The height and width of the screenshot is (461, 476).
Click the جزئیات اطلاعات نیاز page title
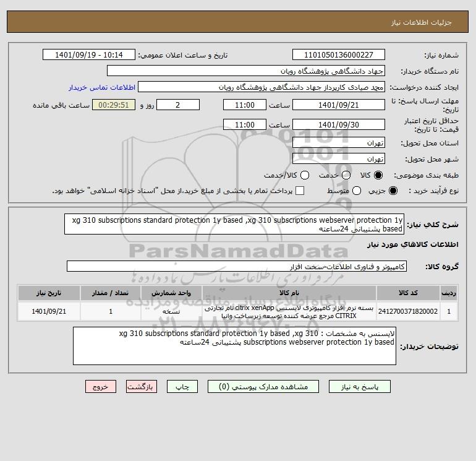tap(422, 22)
